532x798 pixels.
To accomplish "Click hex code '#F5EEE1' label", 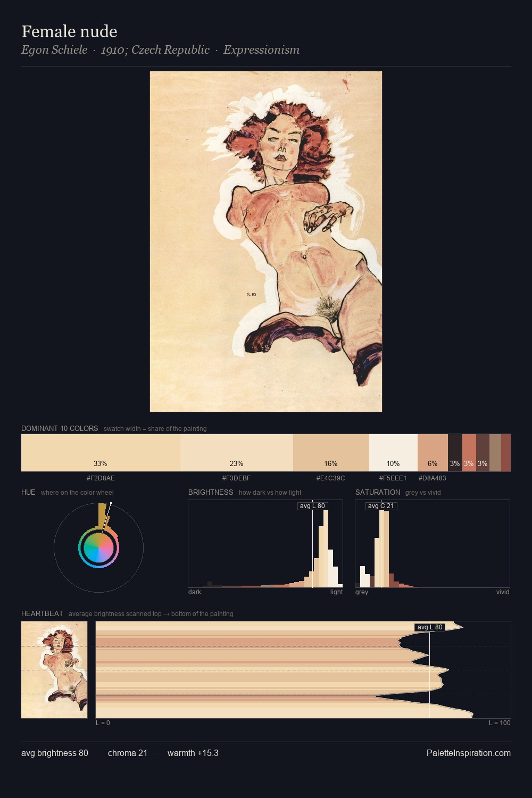I will pyautogui.click(x=393, y=478).
